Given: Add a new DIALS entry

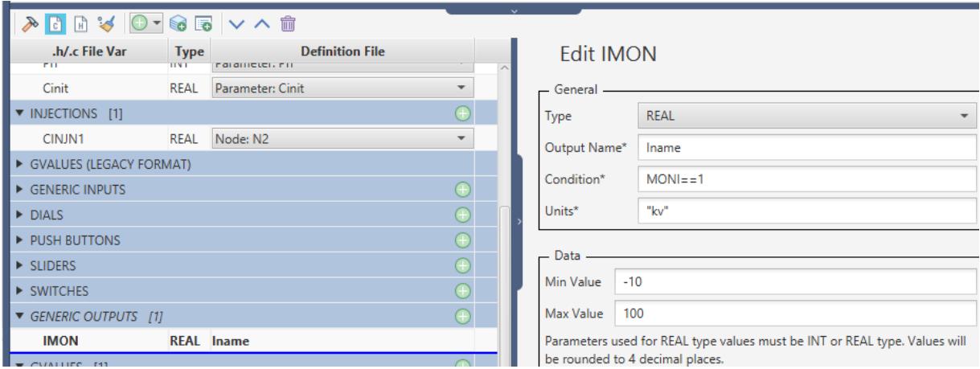Looking at the screenshot, I should click(x=462, y=215).
